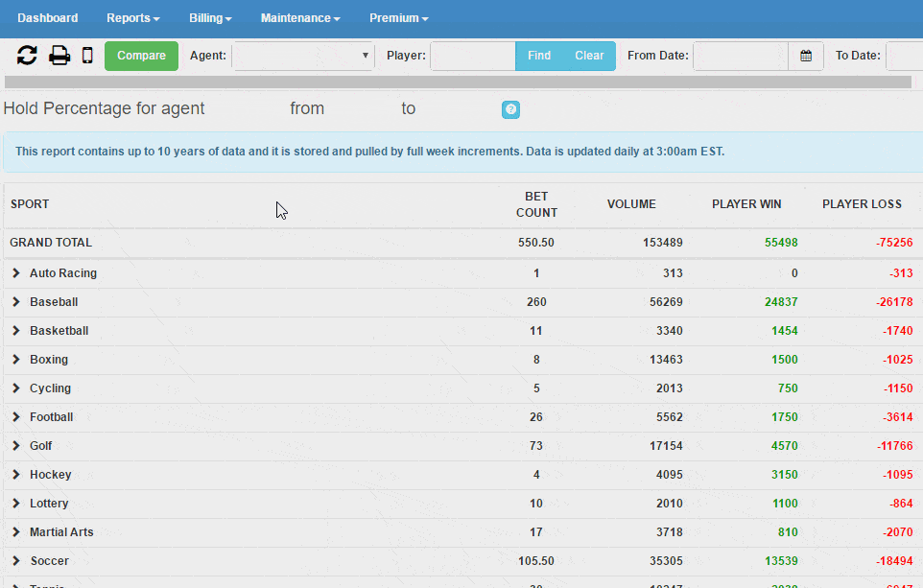Click the GRAND TOTAL row label
This screenshot has height=588, width=923.
[x=51, y=243]
